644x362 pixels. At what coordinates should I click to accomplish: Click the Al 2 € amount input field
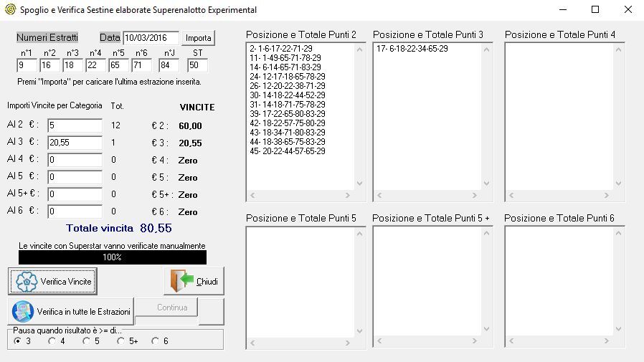pyautogui.click(x=75, y=125)
